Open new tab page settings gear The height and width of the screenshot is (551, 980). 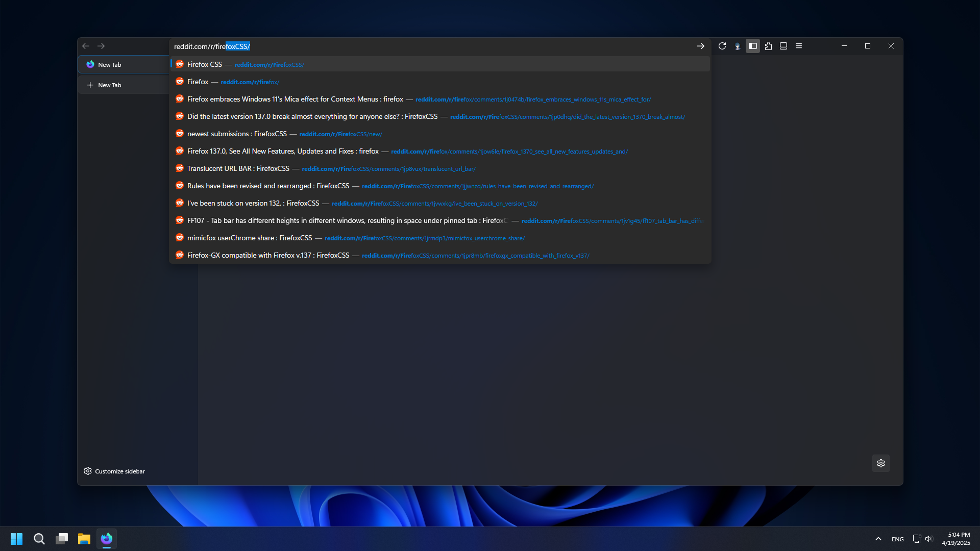(x=880, y=463)
